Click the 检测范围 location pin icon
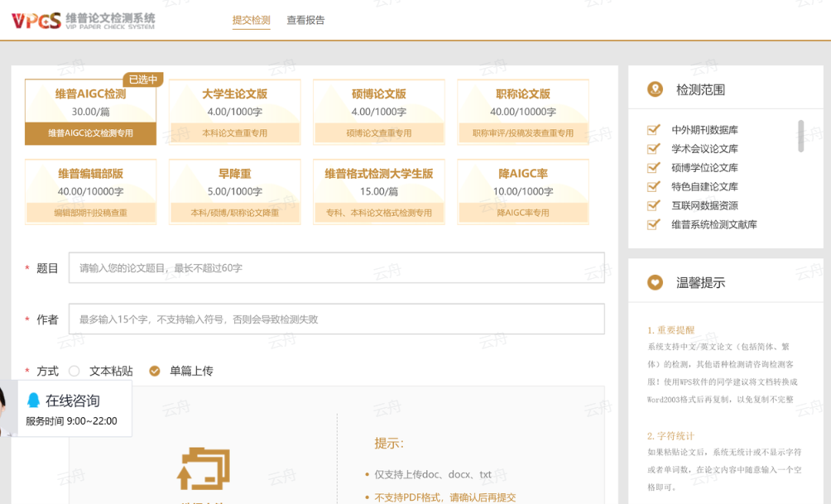Viewport: 831px width, 504px height. click(x=655, y=89)
